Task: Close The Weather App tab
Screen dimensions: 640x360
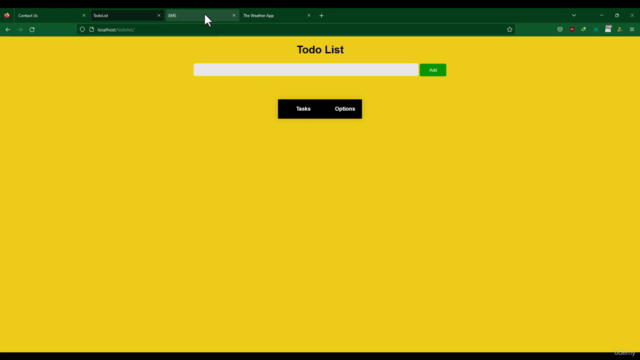Action: click(309, 16)
